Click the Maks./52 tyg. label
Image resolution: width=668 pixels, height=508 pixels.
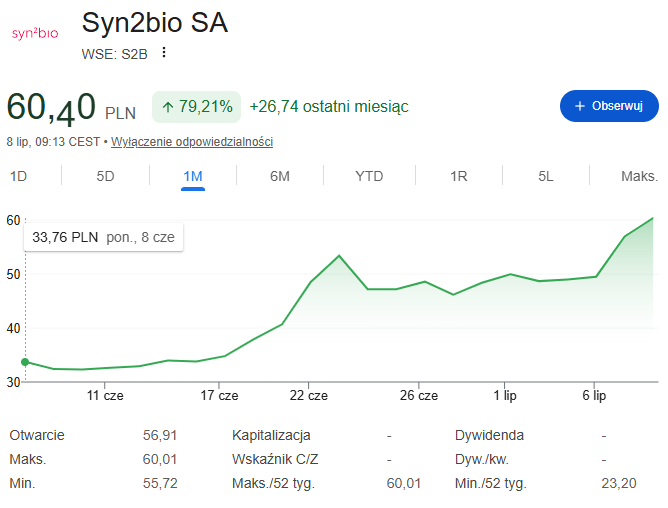pyautogui.click(x=273, y=484)
